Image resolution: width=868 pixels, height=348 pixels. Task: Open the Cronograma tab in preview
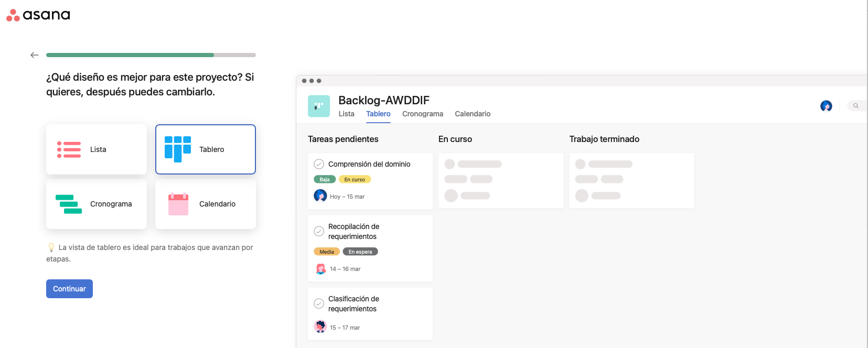point(422,114)
